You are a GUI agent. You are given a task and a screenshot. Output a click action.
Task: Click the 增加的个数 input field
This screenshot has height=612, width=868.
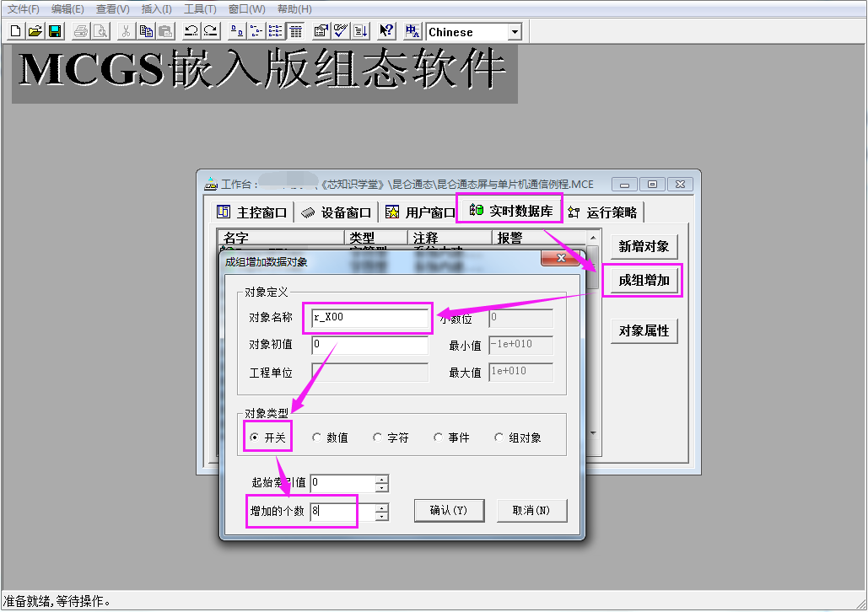tap(342, 512)
